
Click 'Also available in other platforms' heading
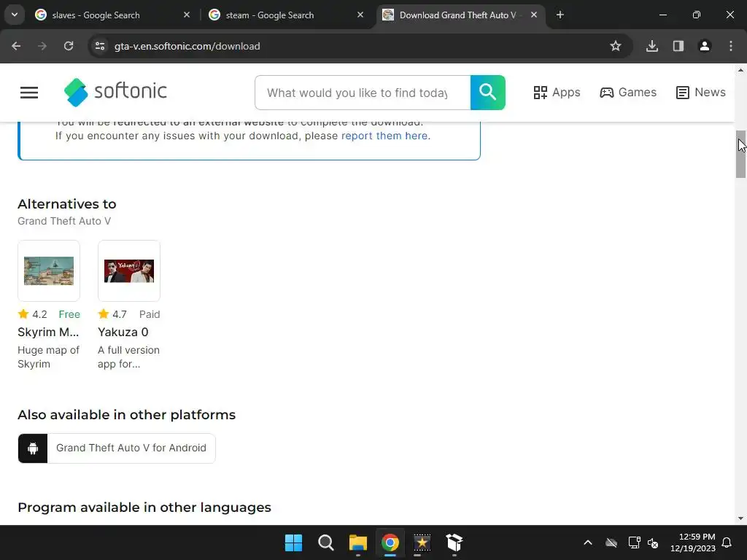click(127, 415)
